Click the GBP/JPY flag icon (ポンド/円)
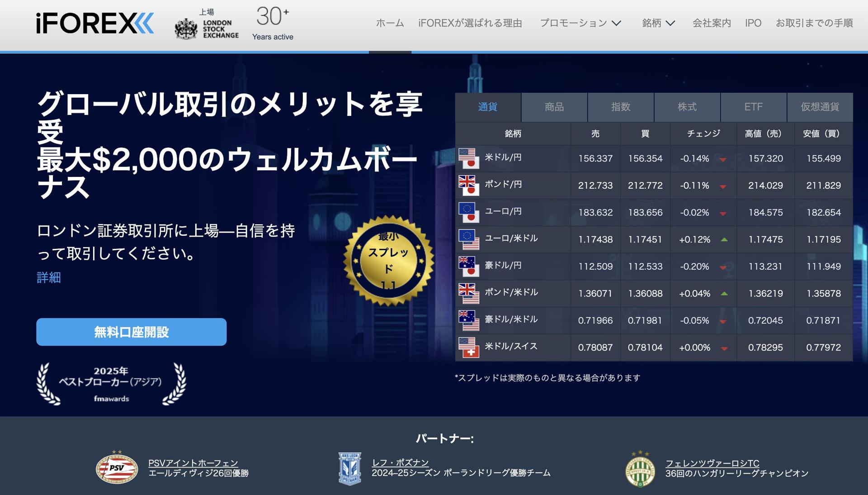Viewport: 868px width, 495px height. (469, 186)
